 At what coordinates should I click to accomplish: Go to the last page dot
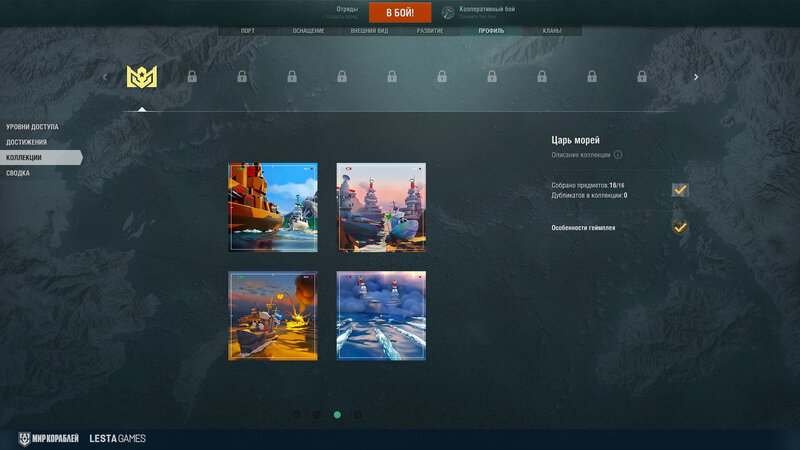pos(358,415)
